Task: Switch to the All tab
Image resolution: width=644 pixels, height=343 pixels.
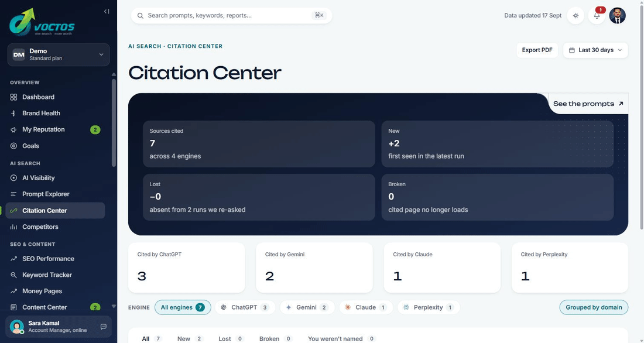Action: (152, 338)
